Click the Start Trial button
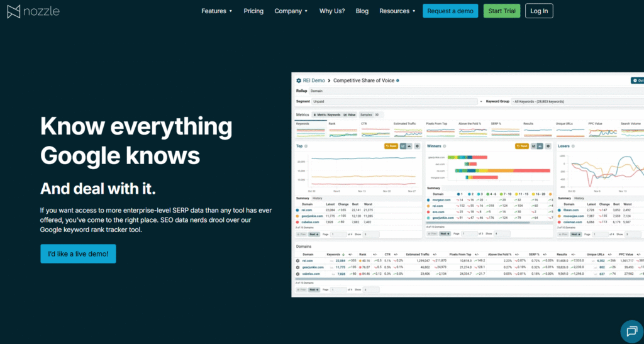This screenshot has width=644, height=344. (501, 11)
